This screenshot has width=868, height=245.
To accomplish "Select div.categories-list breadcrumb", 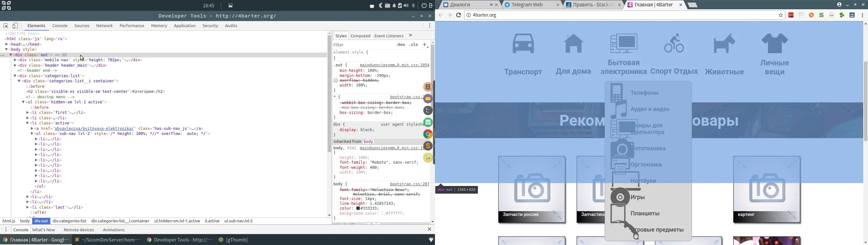I will [x=70, y=221].
